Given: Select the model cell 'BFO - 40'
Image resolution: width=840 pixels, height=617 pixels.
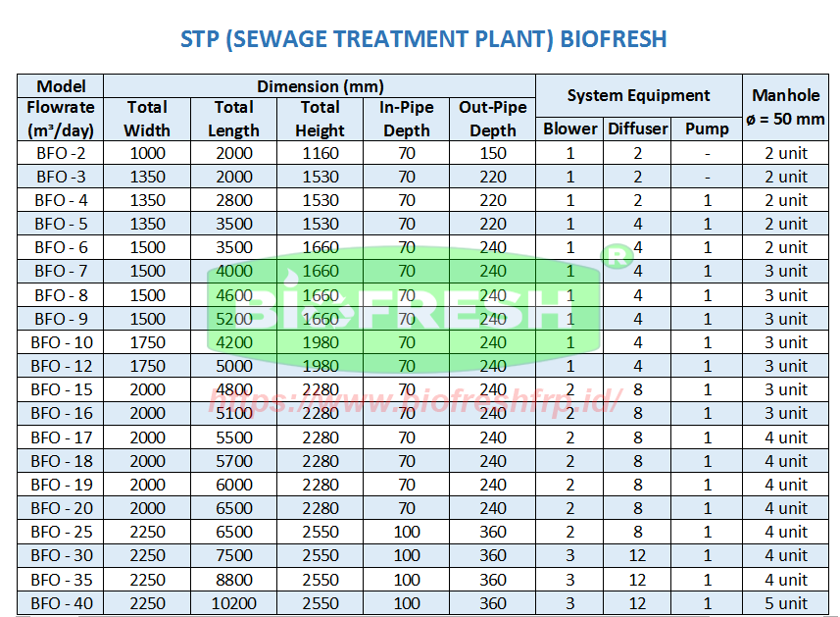Looking at the screenshot, I should (61, 603).
